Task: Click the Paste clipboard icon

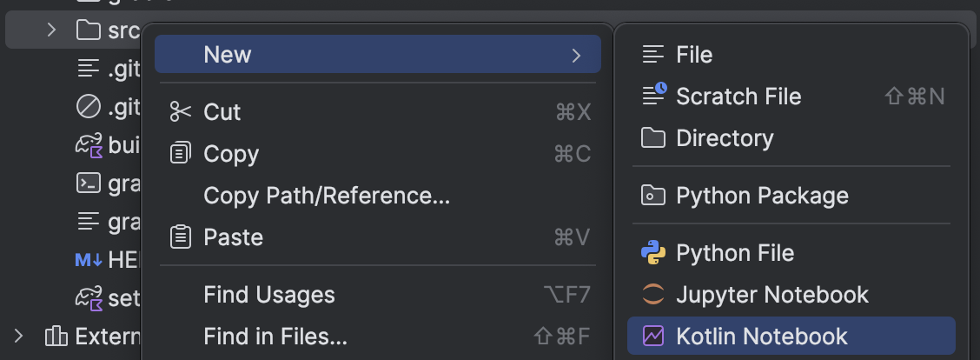Action: (181, 237)
